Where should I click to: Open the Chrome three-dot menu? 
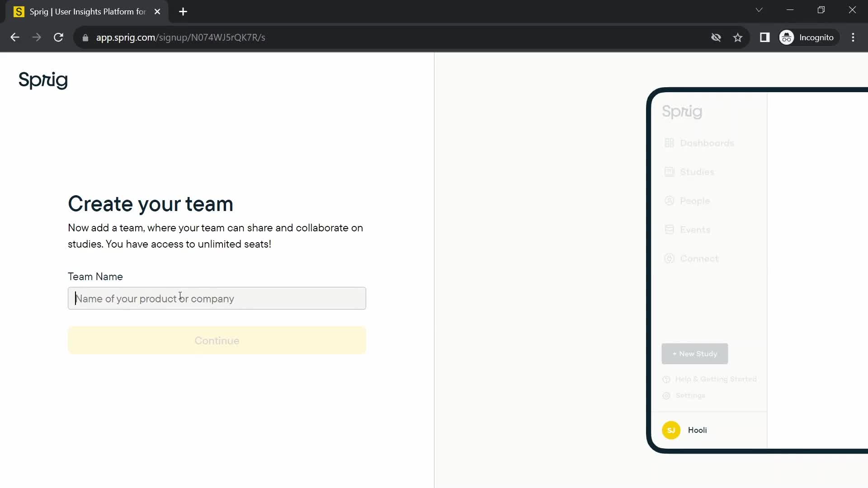[x=853, y=38]
